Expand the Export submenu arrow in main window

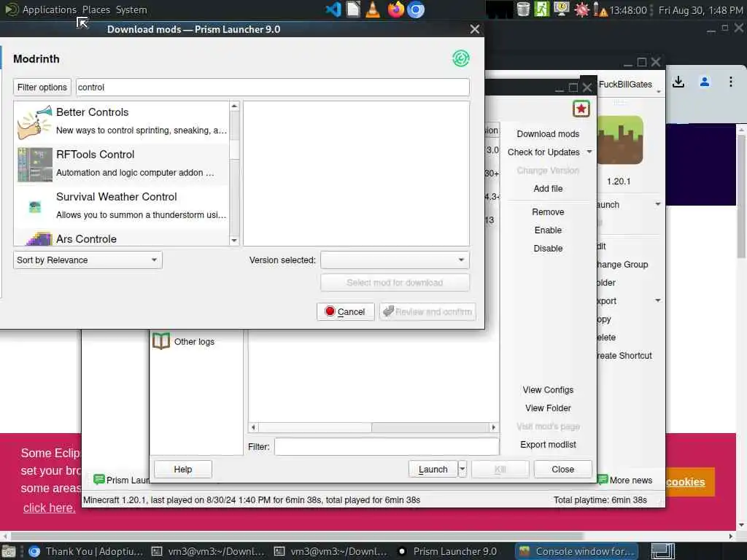coord(657,300)
